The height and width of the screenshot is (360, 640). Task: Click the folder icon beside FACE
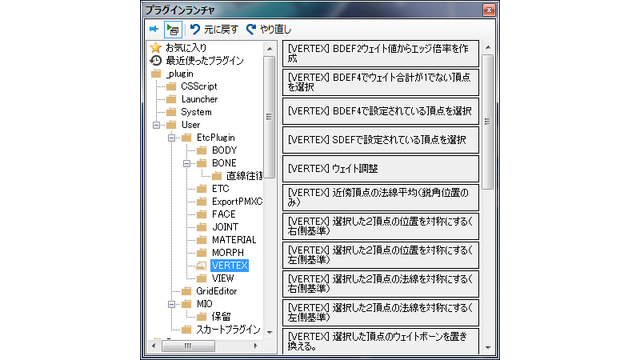tap(202, 214)
